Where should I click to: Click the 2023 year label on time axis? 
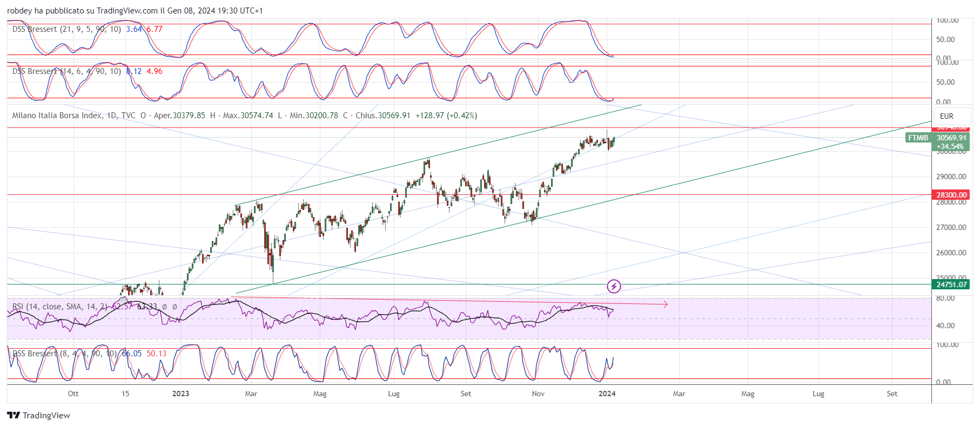point(180,394)
